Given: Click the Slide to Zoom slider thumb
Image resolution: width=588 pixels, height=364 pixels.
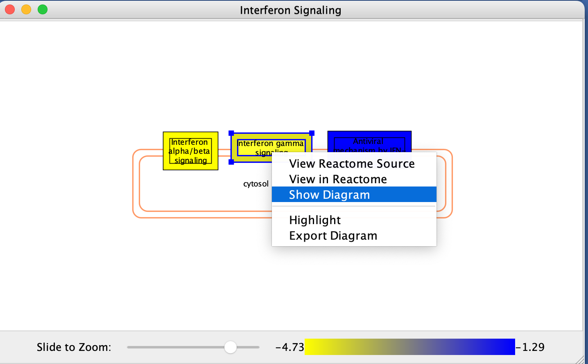Looking at the screenshot, I should click(231, 347).
